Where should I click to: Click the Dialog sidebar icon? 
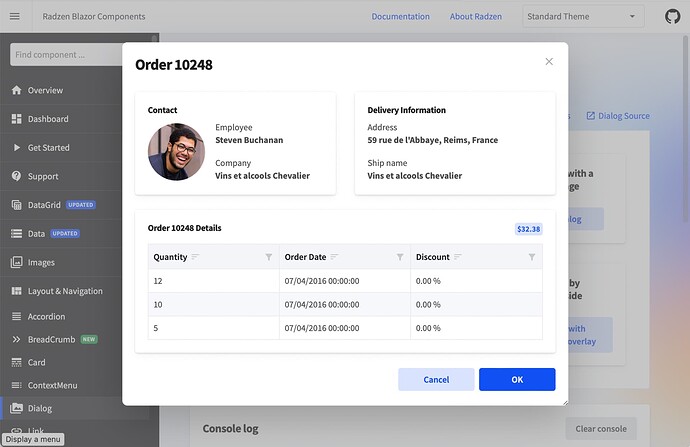coord(16,408)
